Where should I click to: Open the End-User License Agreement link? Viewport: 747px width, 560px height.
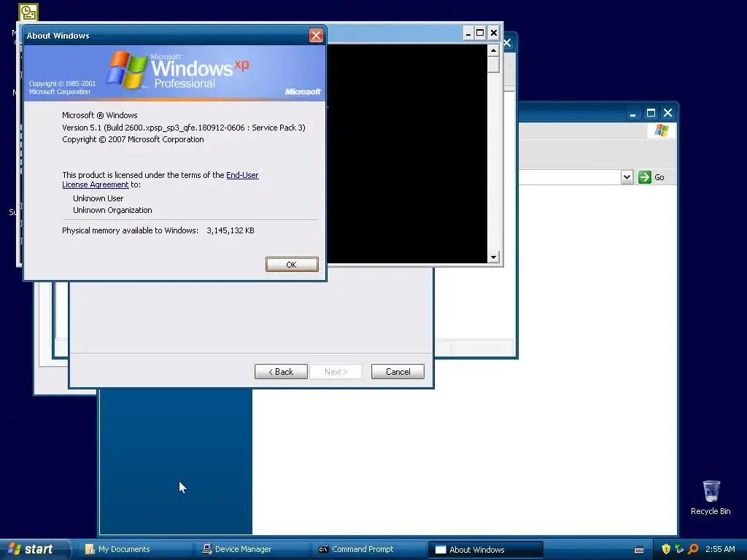(160, 180)
